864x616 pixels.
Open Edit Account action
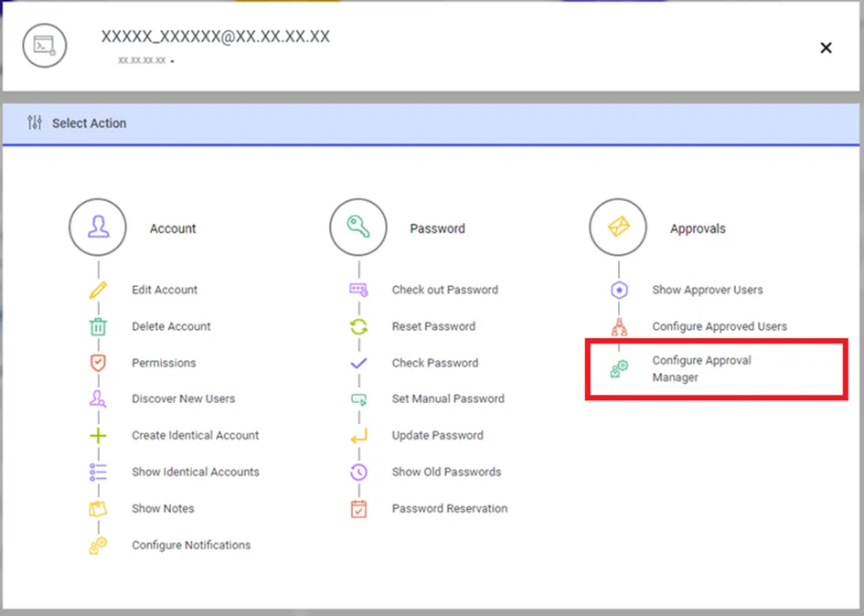click(165, 290)
